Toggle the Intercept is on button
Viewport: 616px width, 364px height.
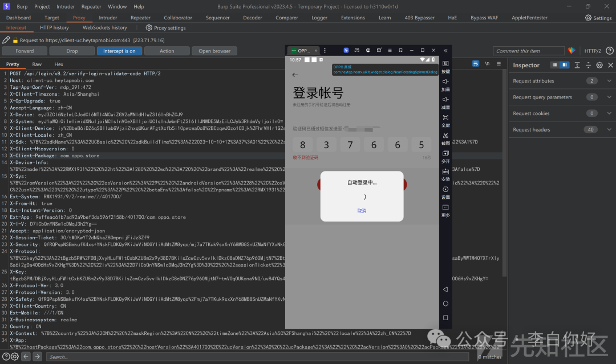(119, 51)
